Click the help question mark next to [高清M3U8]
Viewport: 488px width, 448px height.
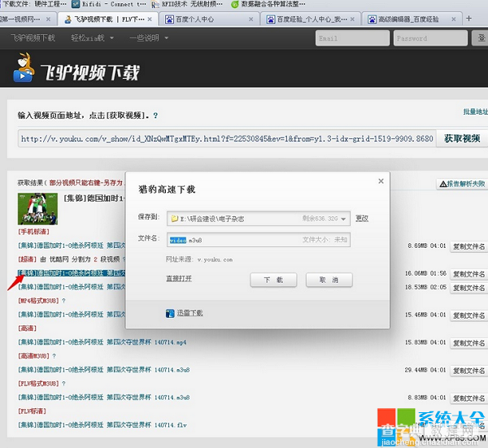coord(54,356)
